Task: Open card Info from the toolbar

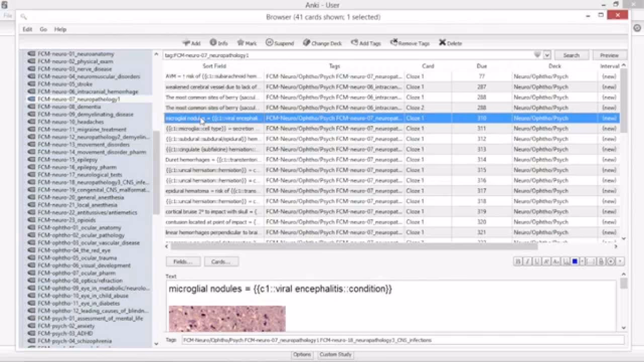Action: point(218,43)
